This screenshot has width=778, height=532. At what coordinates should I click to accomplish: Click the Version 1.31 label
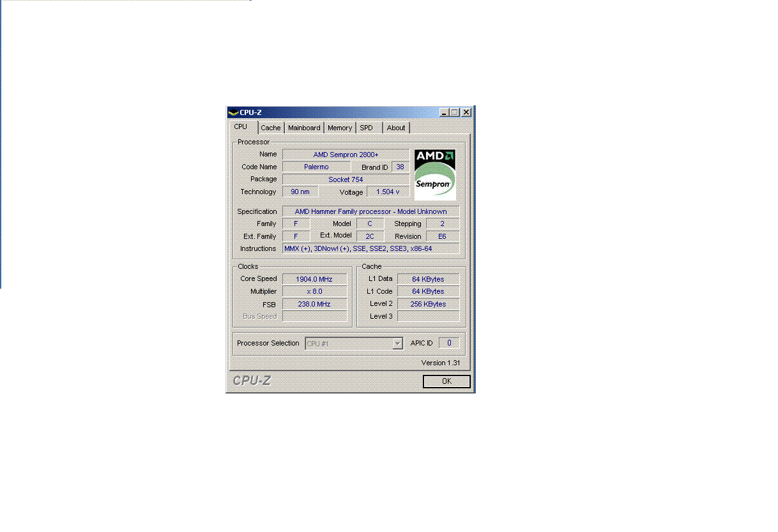(441, 363)
